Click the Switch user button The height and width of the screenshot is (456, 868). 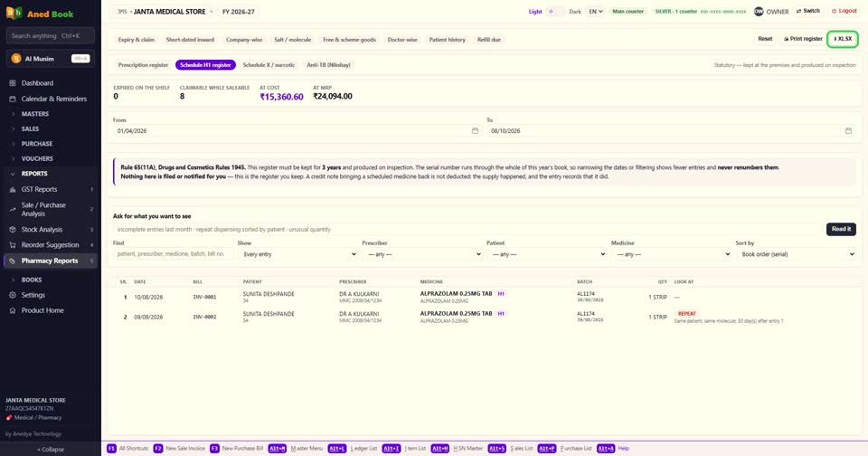(807, 11)
